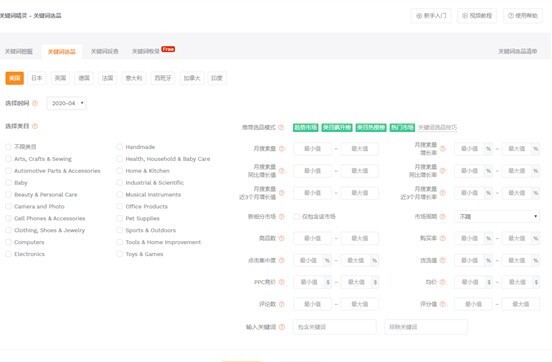
Task: Choose the 德国 marketplace
Action: coord(84,78)
